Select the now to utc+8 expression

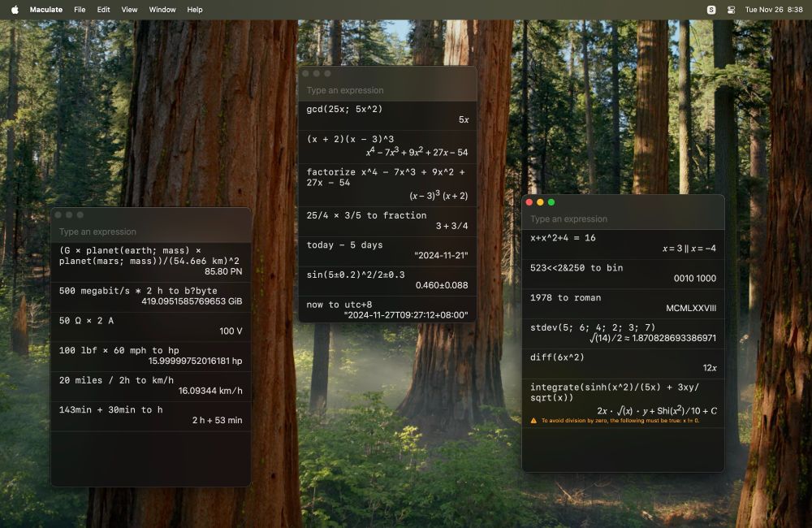click(339, 305)
